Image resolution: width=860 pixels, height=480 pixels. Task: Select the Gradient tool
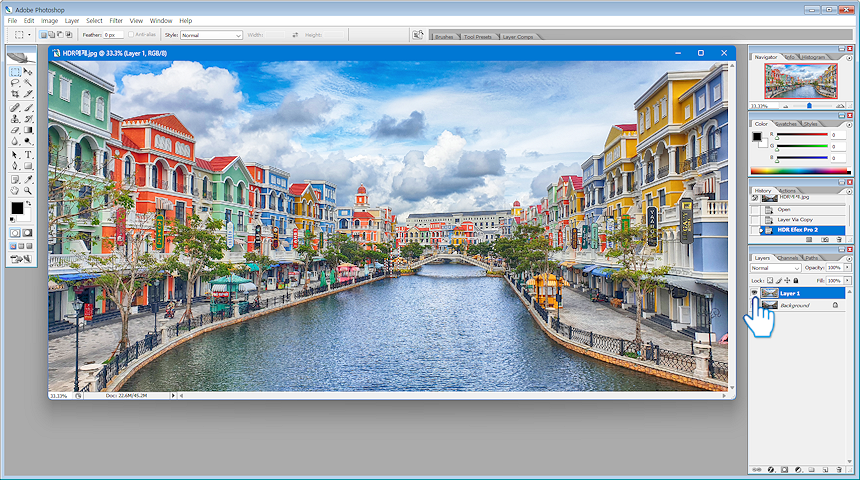28,130
